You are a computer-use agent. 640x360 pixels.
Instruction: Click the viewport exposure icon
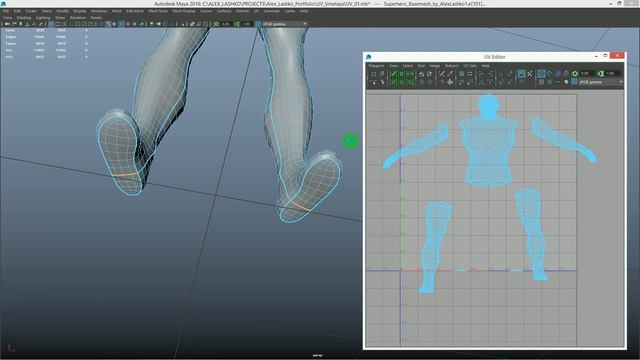[216, 24]
